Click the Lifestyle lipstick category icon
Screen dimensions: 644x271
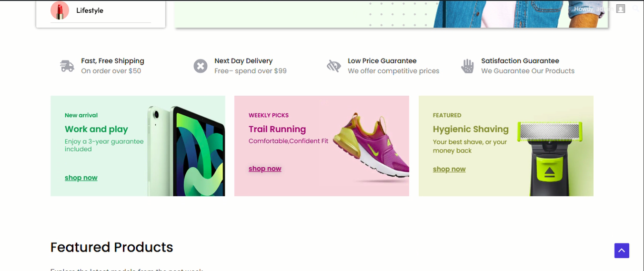pyautogui.click(x=60, y=10)
